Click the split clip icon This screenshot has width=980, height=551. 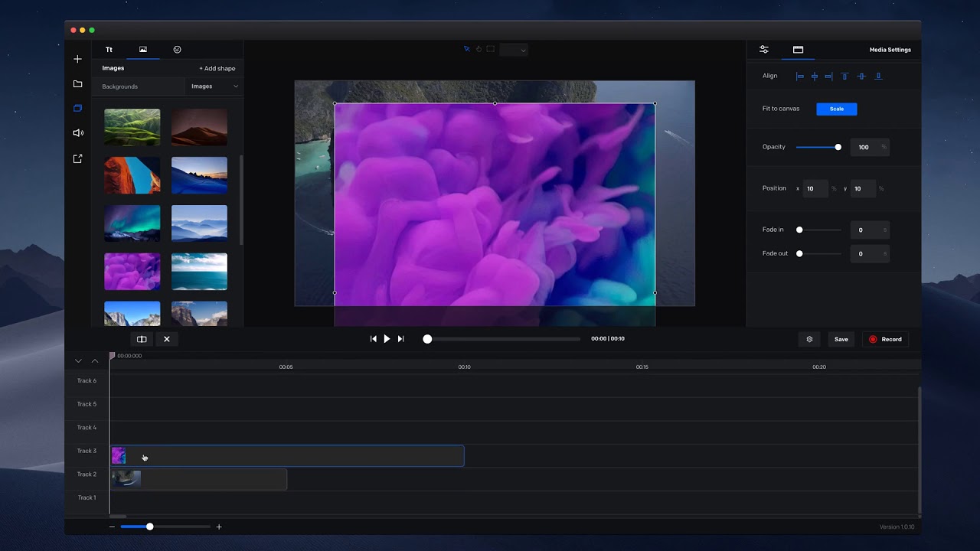142,339
